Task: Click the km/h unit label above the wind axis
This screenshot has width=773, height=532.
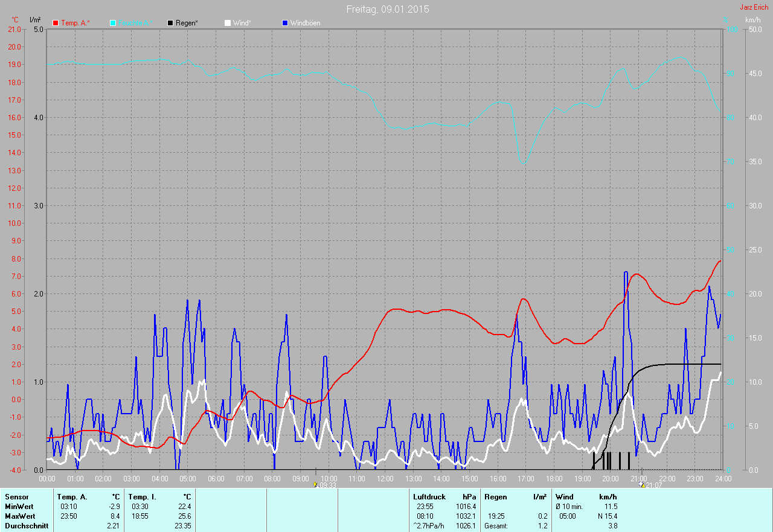Action: 752,20
